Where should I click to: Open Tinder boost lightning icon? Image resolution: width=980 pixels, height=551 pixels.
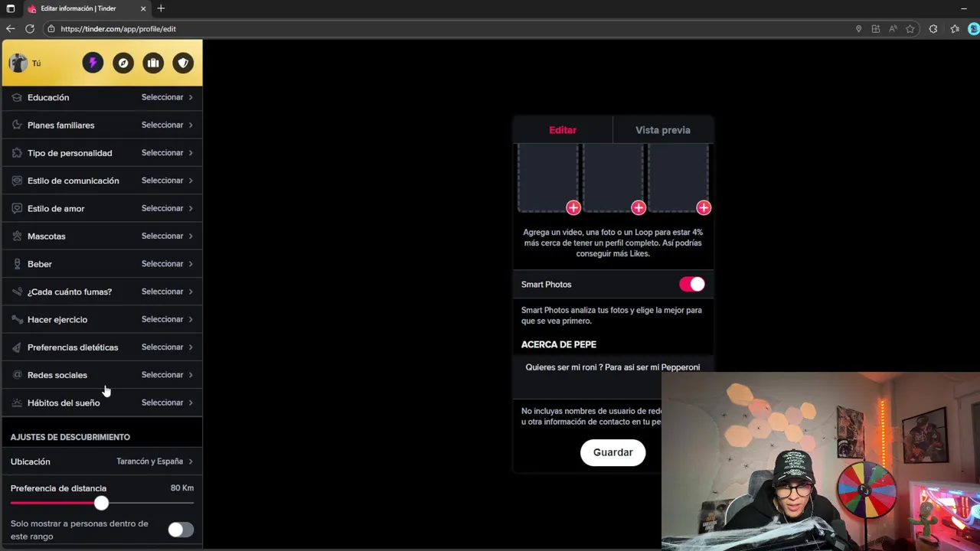(93, 63)
